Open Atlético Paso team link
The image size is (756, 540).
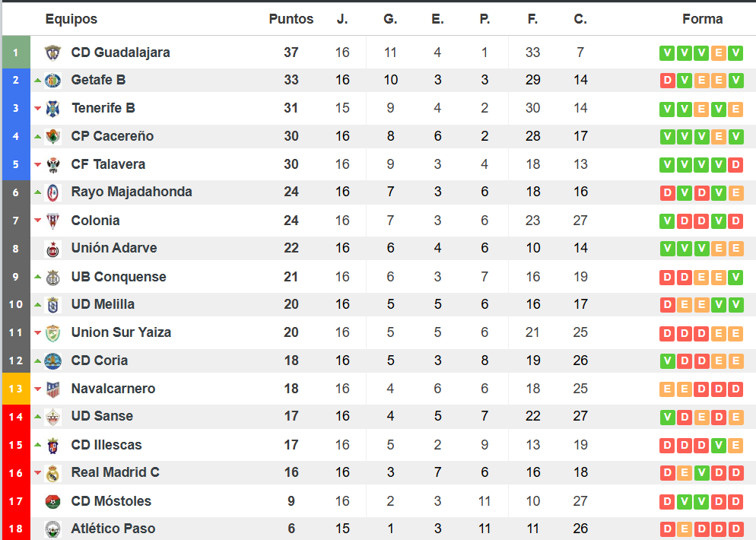(113, 529)
